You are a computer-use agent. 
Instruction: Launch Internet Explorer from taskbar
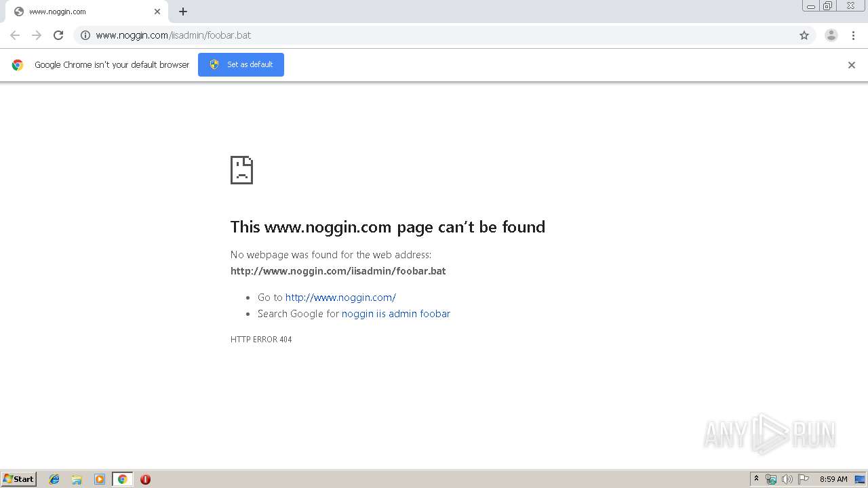point(54,479)
